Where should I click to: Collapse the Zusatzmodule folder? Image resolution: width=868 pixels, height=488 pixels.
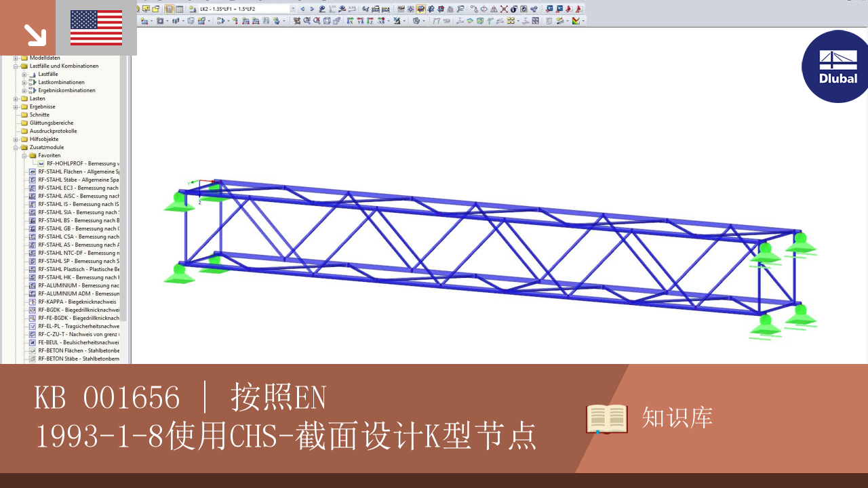[x=15, y=147]
